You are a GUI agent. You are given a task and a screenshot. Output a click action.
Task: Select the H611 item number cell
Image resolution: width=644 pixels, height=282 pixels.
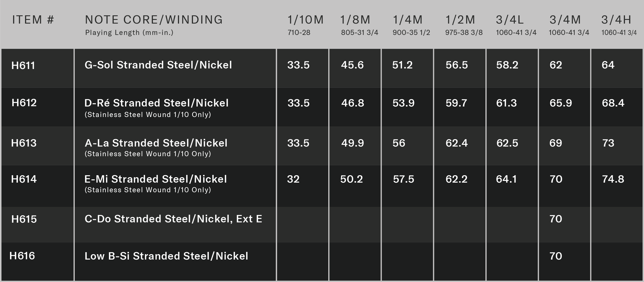pyautogui.click(x=38, y=68)
